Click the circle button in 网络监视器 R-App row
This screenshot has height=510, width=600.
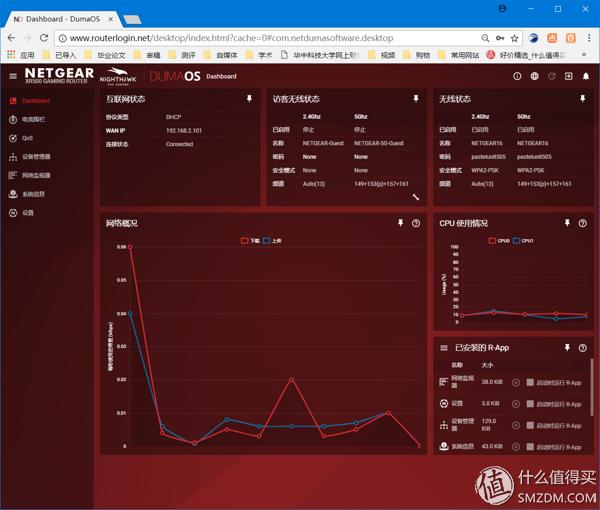[x=515, y=382]
